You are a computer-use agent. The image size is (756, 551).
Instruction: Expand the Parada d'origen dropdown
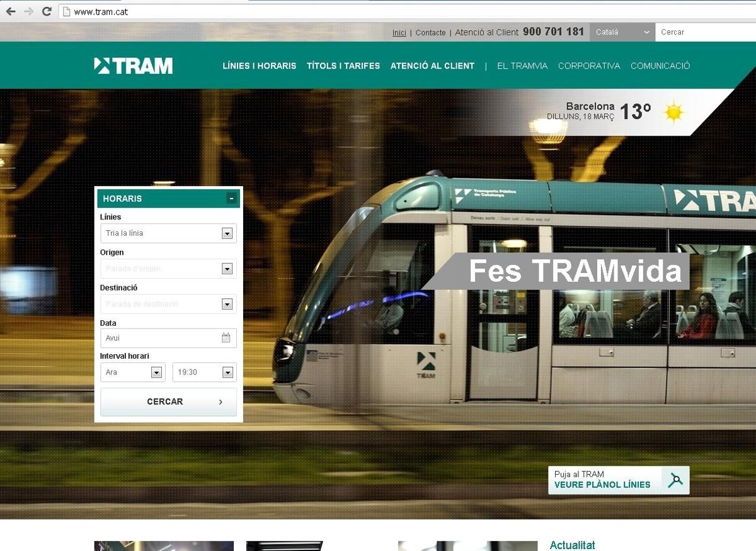[x=227, y=269]
